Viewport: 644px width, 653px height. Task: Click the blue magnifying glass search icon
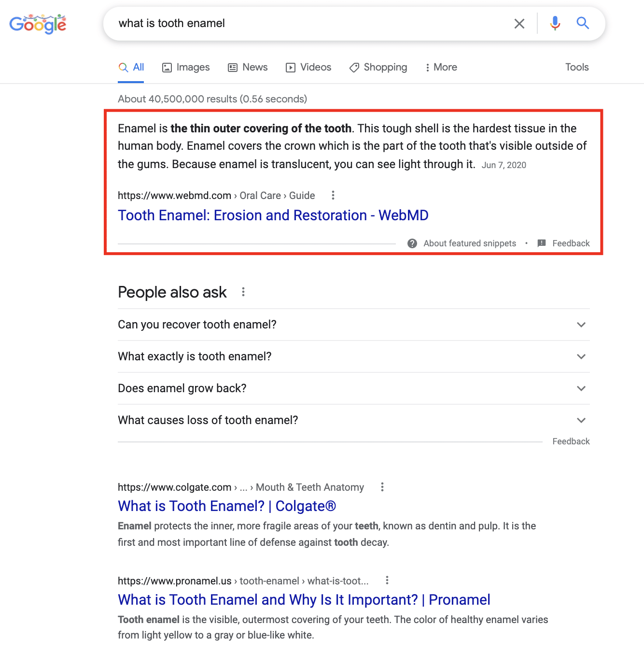[x=583, y=23]
